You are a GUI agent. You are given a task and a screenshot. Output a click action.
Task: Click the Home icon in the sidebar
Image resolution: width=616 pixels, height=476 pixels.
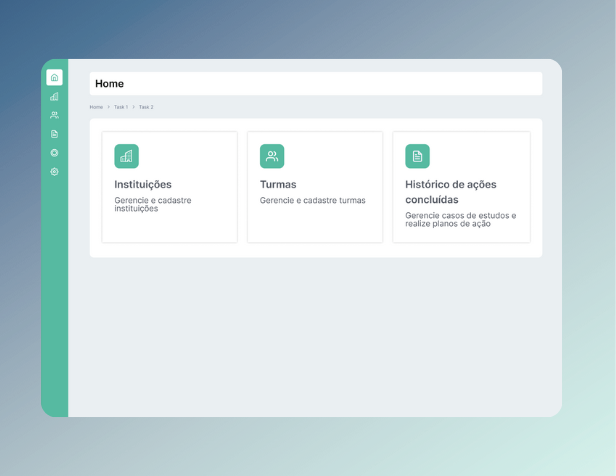[x=54, y=77]
